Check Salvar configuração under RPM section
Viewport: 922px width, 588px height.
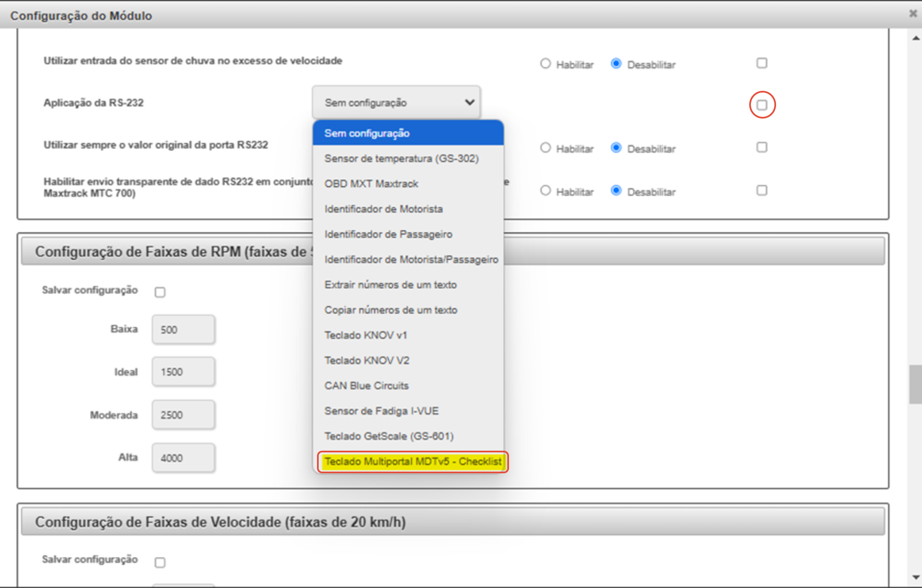(160, 292)
